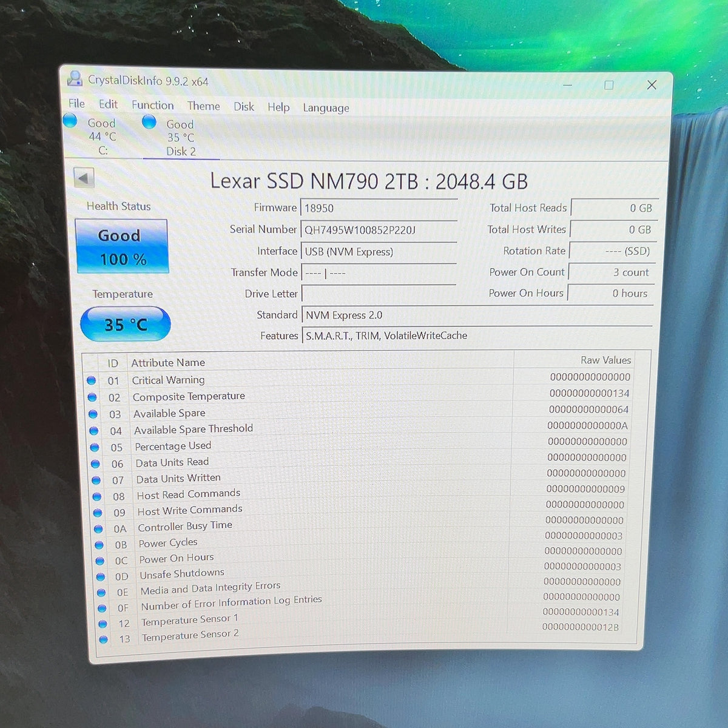Click status dot for Temperature Sensor 1 row
Image resolution: width=728 pixels, height=728 pixels.
[103, 624]
